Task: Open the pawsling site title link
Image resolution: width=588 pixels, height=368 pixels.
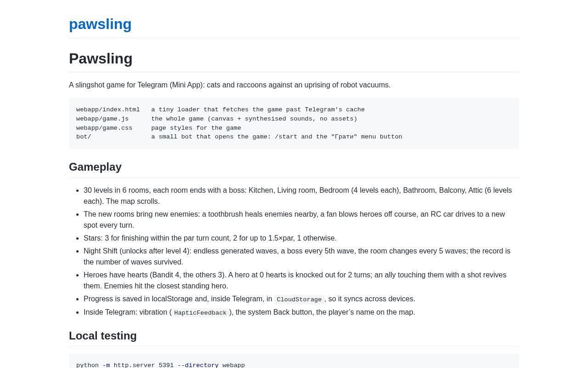Action: (100, 24)
